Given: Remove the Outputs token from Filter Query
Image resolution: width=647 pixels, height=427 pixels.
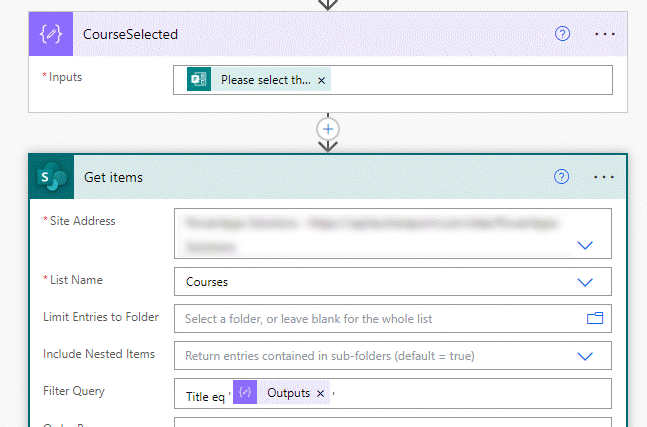Looking at the screenshot, I should tap(320, 394).
